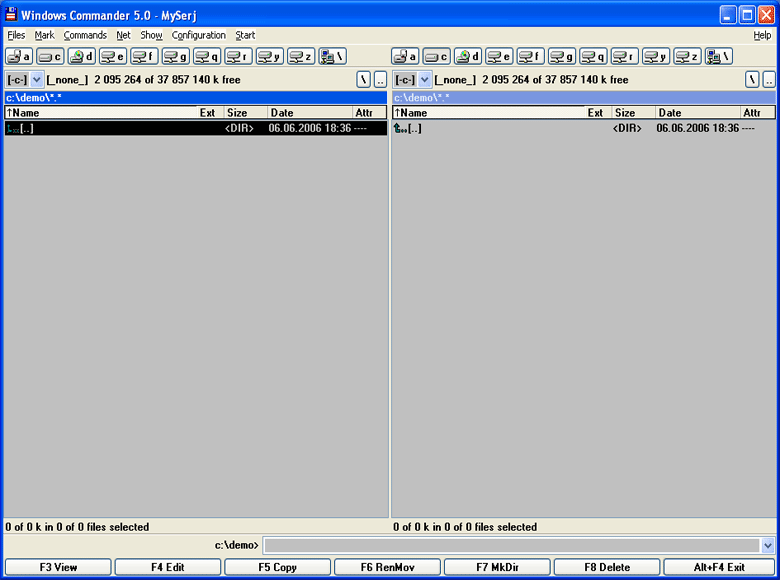Open the command line history dropdown

pyautogui.click(x=767, y=546)
